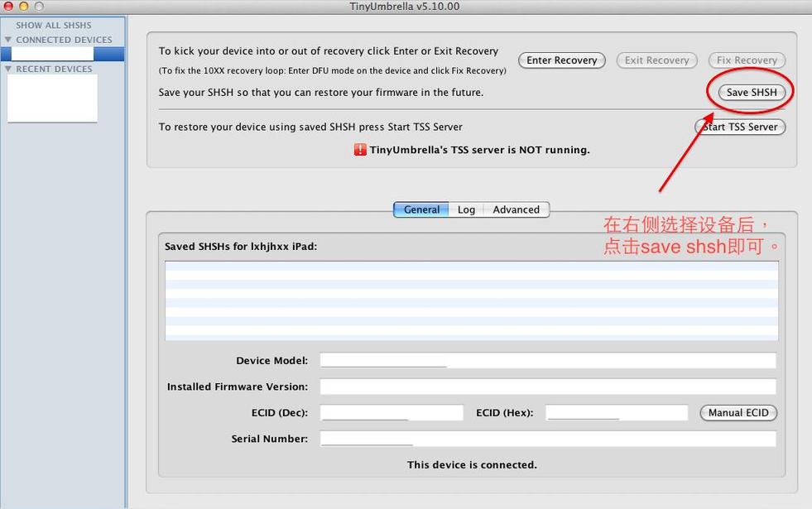Image resolution: width=812 pixels, height=509 pixels.
Task: Collapse the Recent Devices section
Action: tap(7, 69)
